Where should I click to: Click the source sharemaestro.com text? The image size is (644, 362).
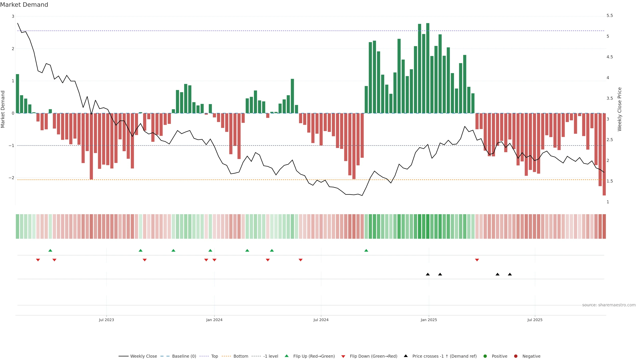tap(609, 305)
